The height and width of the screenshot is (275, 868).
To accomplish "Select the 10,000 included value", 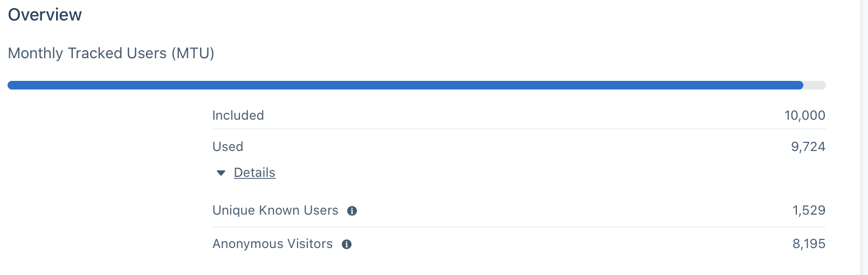I will click(x=804, y=115).
